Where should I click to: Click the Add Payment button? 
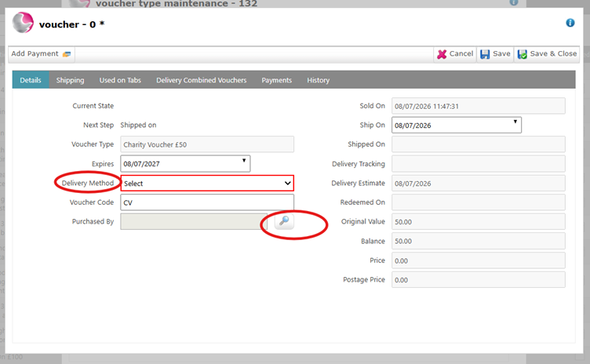pos(41,54)
